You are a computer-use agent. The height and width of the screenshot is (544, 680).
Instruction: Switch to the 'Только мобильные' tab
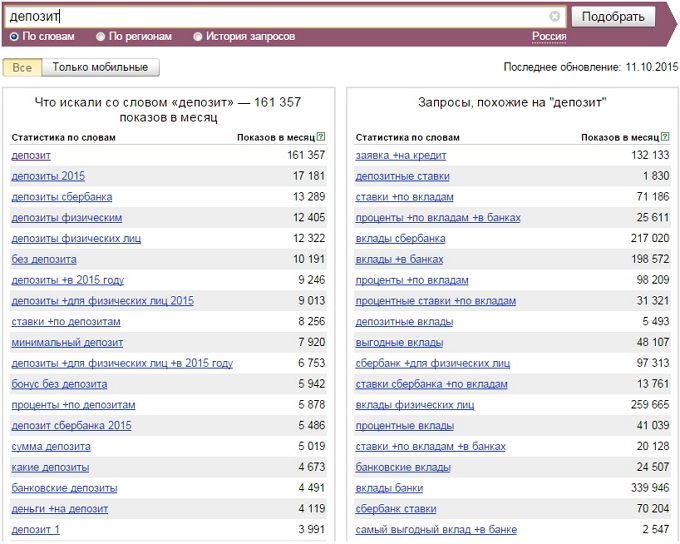tap(100, 68)
